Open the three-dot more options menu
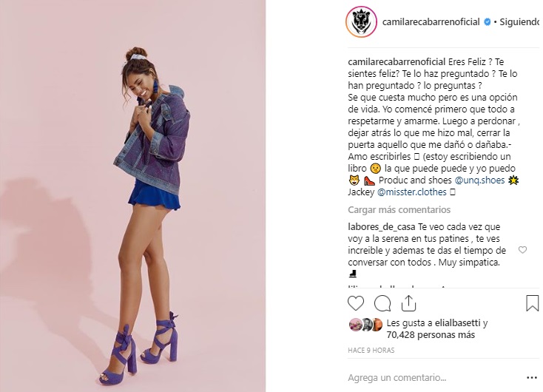Screen dimensions: 543x392 [532, 378]
